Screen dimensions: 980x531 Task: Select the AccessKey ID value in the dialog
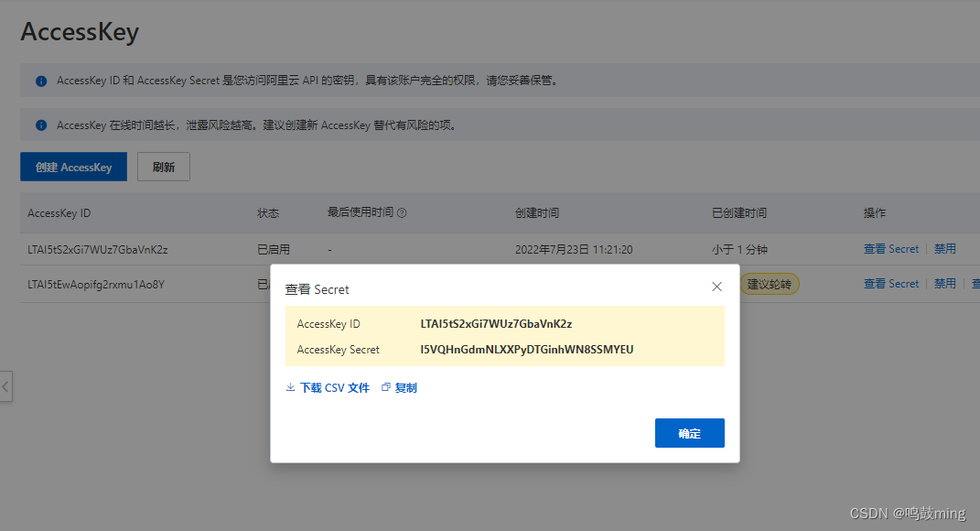click(496, 324)
